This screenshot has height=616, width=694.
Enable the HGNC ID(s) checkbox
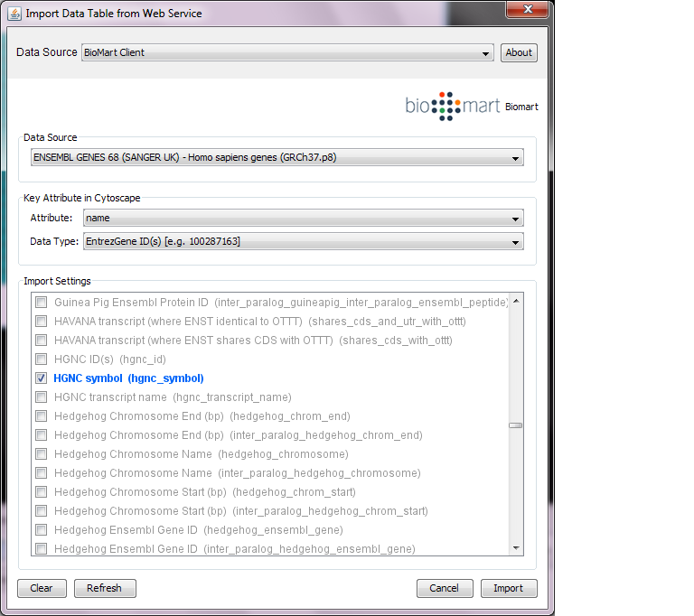tap(41, 359)
